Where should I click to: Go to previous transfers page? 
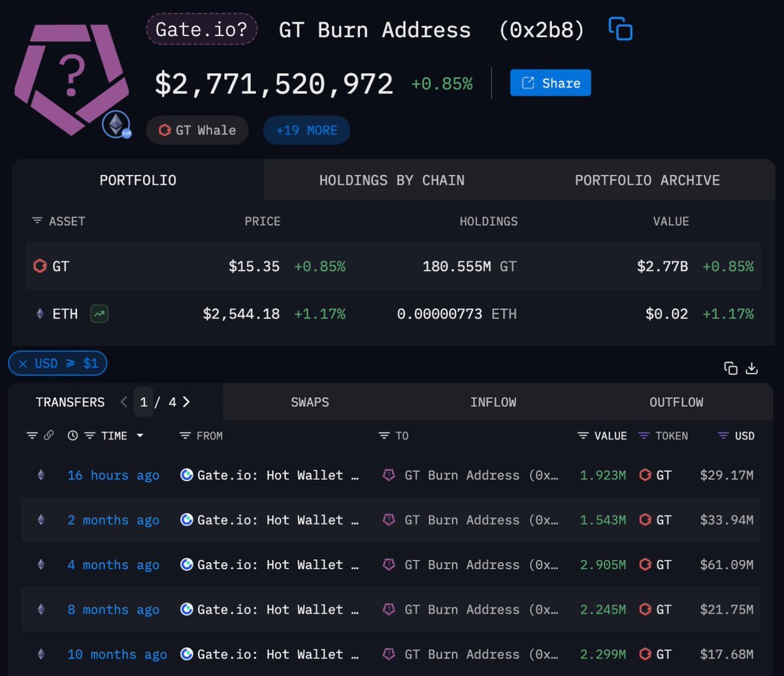[x=124, y=402]
